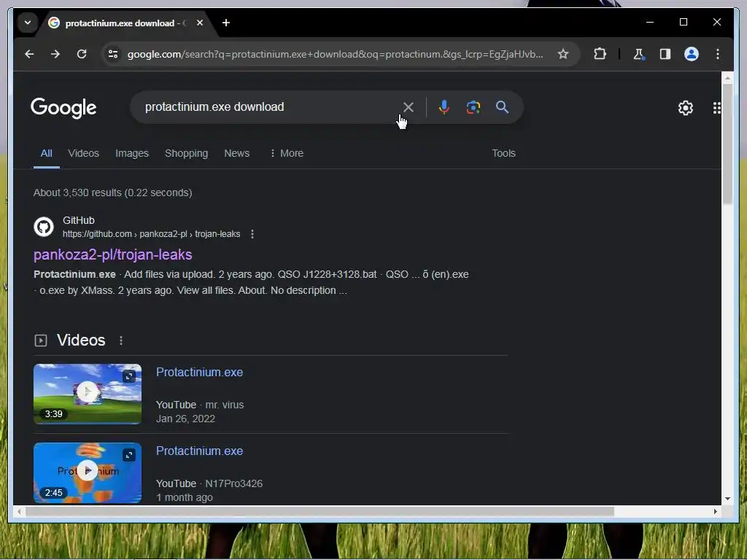Bookmark this page with the star
The image size is (747, 560).
563,54
